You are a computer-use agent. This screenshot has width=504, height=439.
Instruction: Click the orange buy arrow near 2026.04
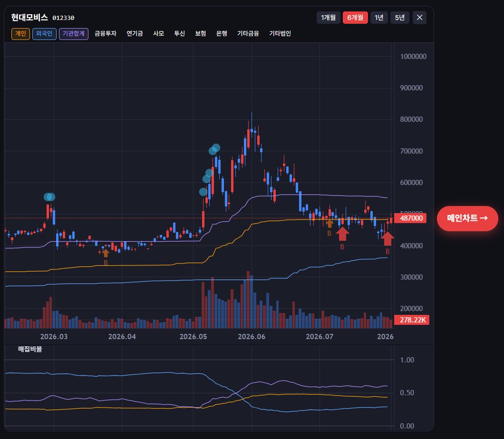[106, 253]
